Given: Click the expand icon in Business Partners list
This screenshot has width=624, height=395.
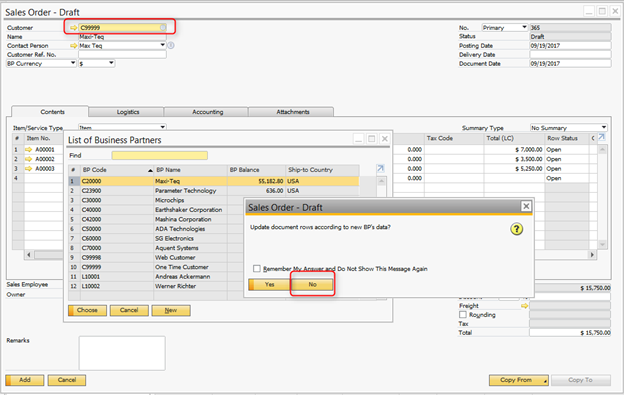Looking at the screenshot, I should pyautogui.click(x=380, y=169).
